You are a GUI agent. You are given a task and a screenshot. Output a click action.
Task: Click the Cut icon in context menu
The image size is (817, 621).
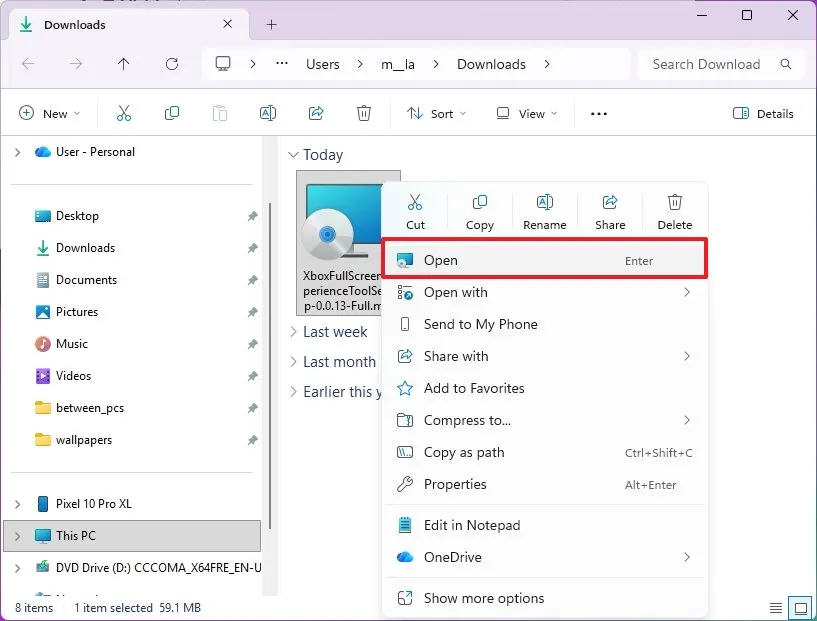click(415, 211)
